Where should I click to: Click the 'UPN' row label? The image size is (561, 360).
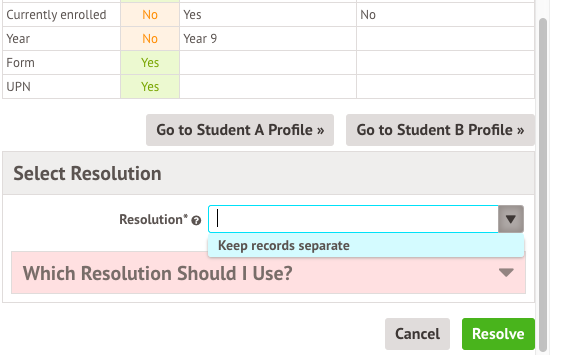[19, 87]
